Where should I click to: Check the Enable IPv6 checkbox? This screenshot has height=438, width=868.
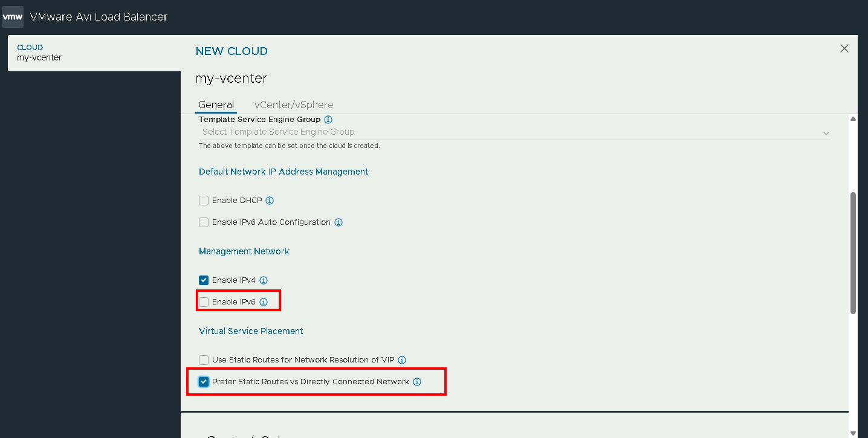click(204, 302)
